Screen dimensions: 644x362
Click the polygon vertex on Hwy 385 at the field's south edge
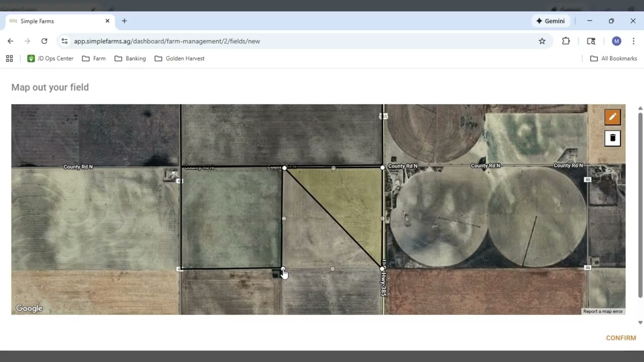[x=382, y=269]
